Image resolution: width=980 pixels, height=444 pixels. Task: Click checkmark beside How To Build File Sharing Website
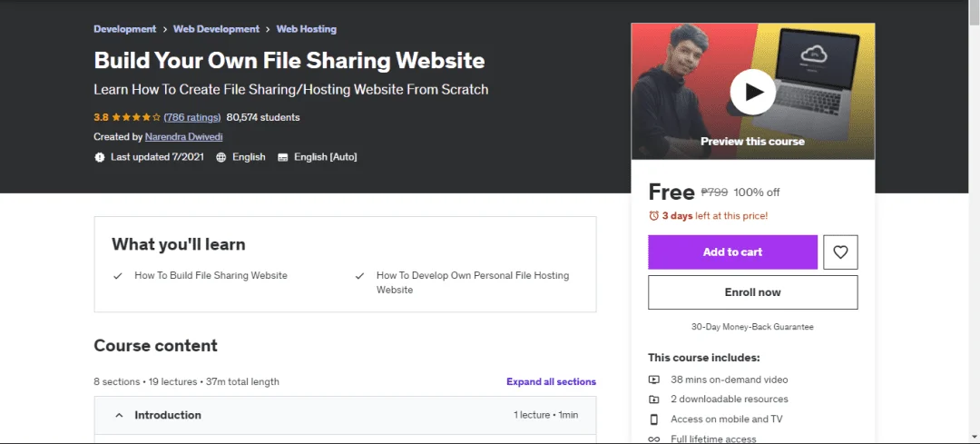pyautogui.click(x=117, y=276)
